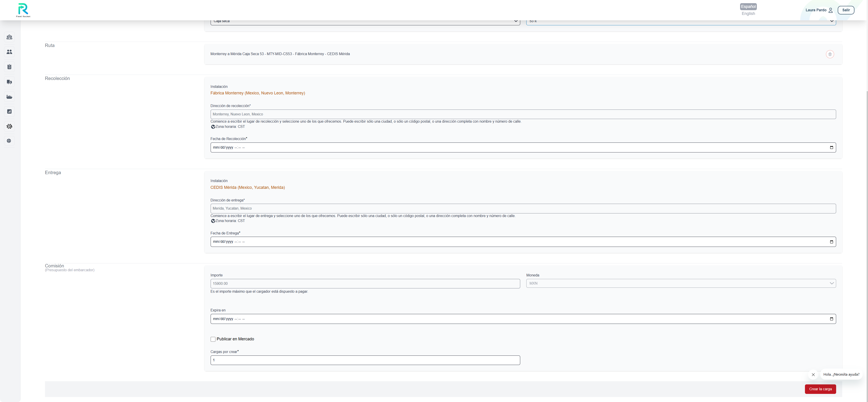Screen dimensions: 868x402
Task: Open the three-person group icon in sidebar
Action: point(9,37)
